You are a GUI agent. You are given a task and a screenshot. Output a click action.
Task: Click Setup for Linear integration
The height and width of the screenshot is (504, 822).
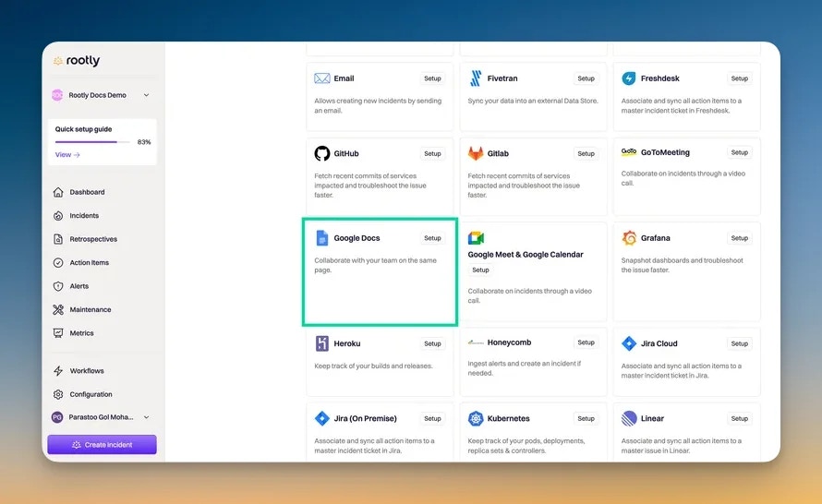tap(739, 418)
